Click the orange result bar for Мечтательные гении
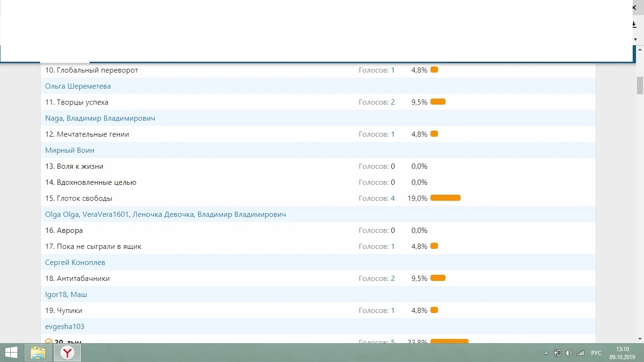This screenshot has width=644, height=362. [x=434, y=134]
